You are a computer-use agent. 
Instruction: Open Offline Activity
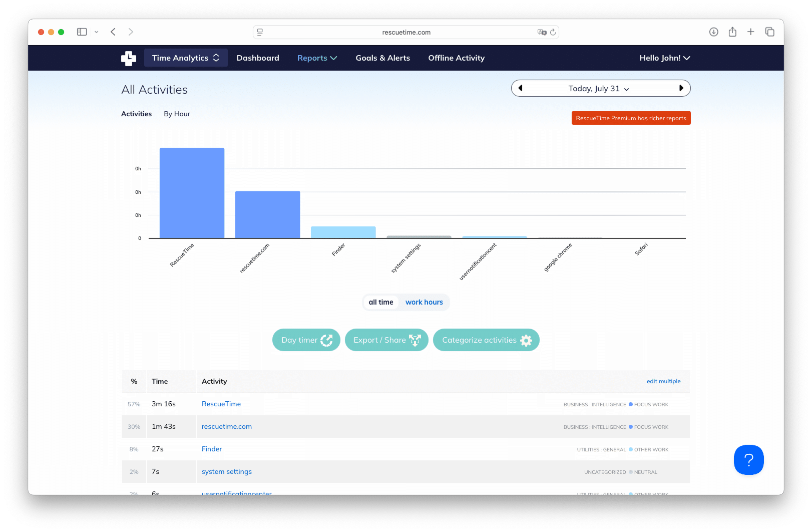point(457,58)
